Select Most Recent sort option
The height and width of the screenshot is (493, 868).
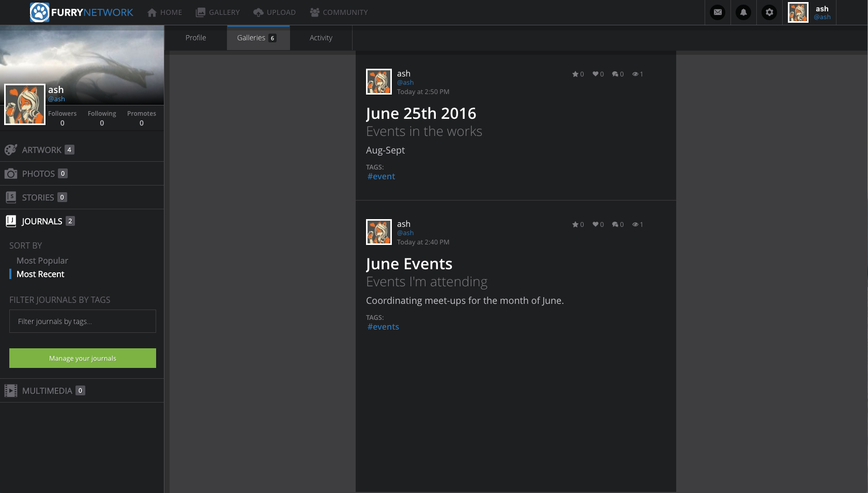click(40, 274)
